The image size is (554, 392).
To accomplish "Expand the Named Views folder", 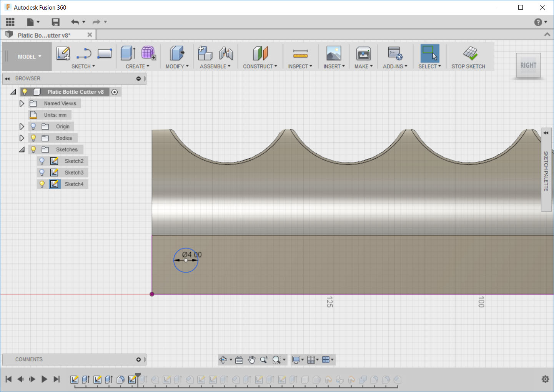I will point(22,103).
